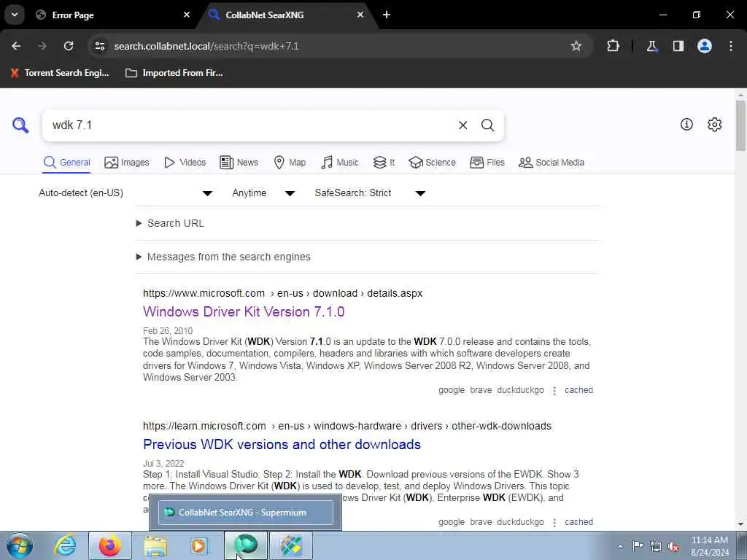Toggle the browser side panel icon

(x=678, y=46)
